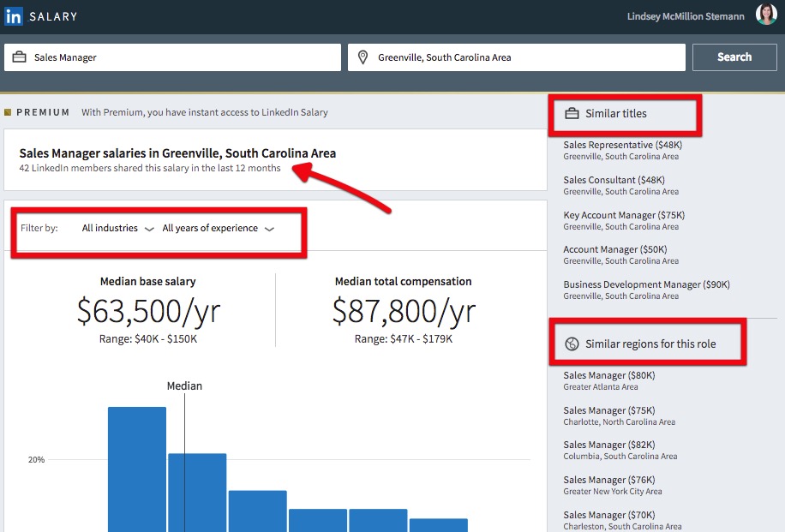
Task: Click SALARY in the top navigation
Action: point(53,15)
